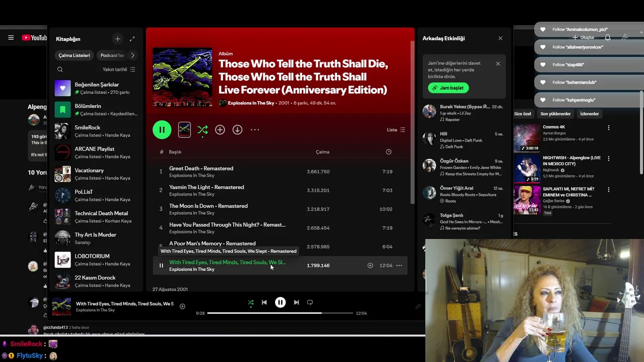Open the PoLLisT playlist
Image resolution: width=644 pixels, height=362 pixels.
pos(96,196)
